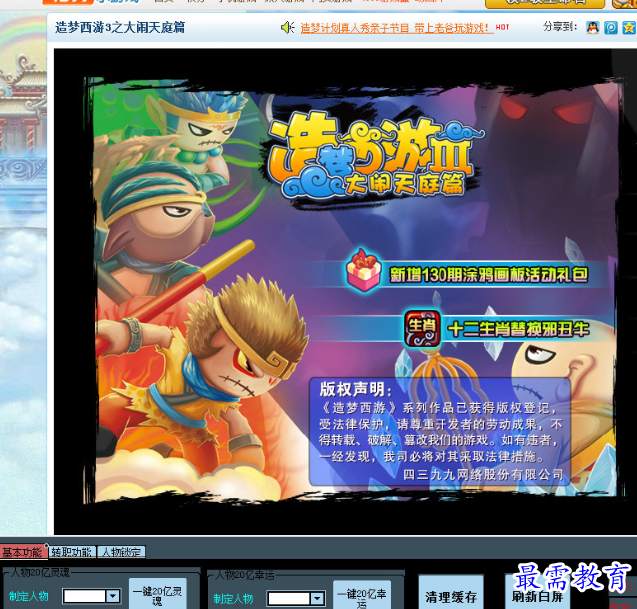Click the gift box icon in game banner
The image size is (637, 609).
click(364, 270)
